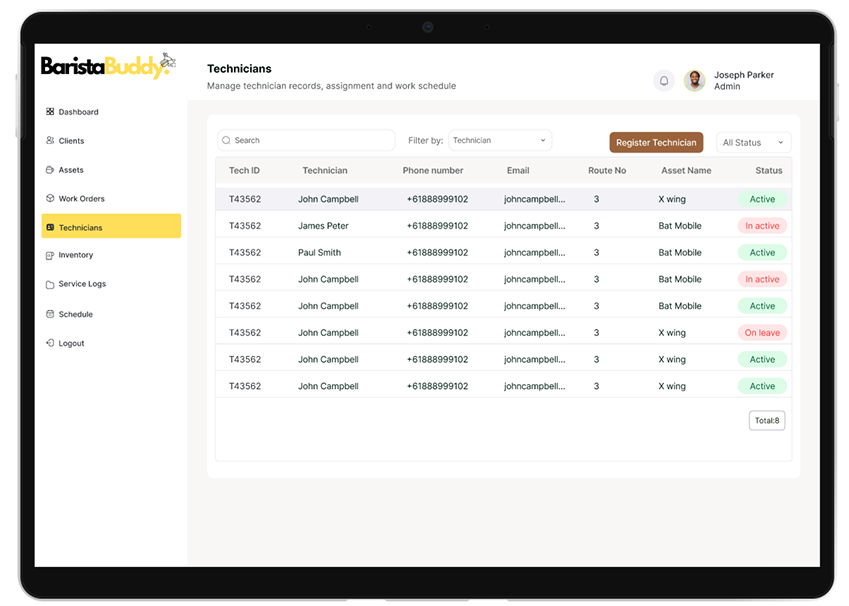Viewport: 849px width, 606px height.
Task: Expand the All Status dropdown
Action: point(753,143)
